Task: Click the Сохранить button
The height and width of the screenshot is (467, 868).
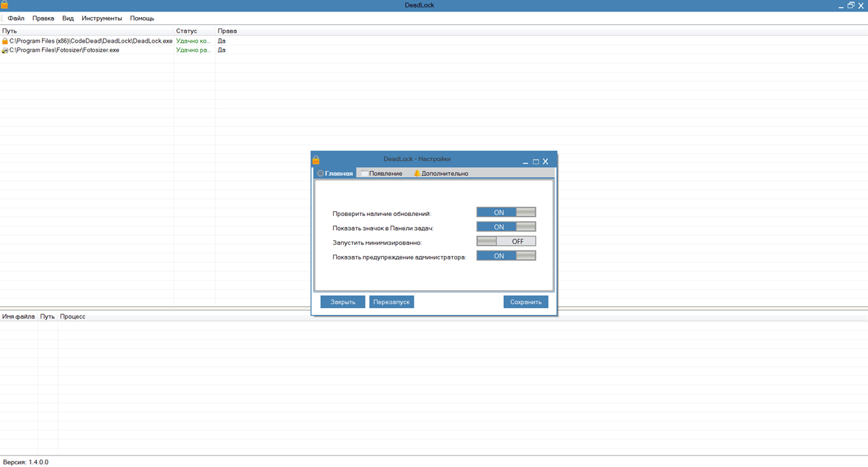Action: 526,302
